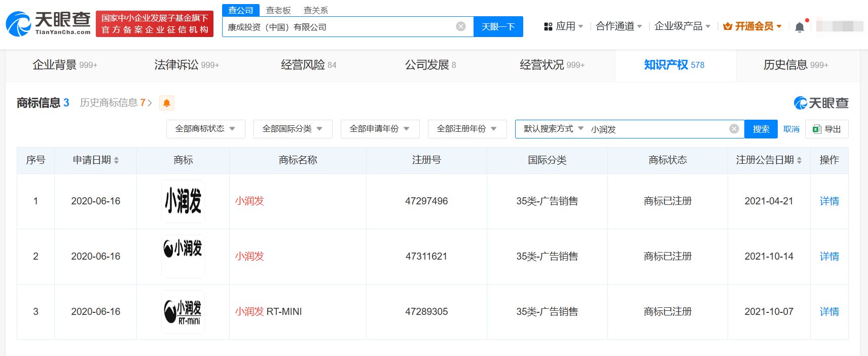The width and height of the screenshot is (868, 356).
Task: Open the 开通会员 membership menu
Action: click(x=753, y=26)
